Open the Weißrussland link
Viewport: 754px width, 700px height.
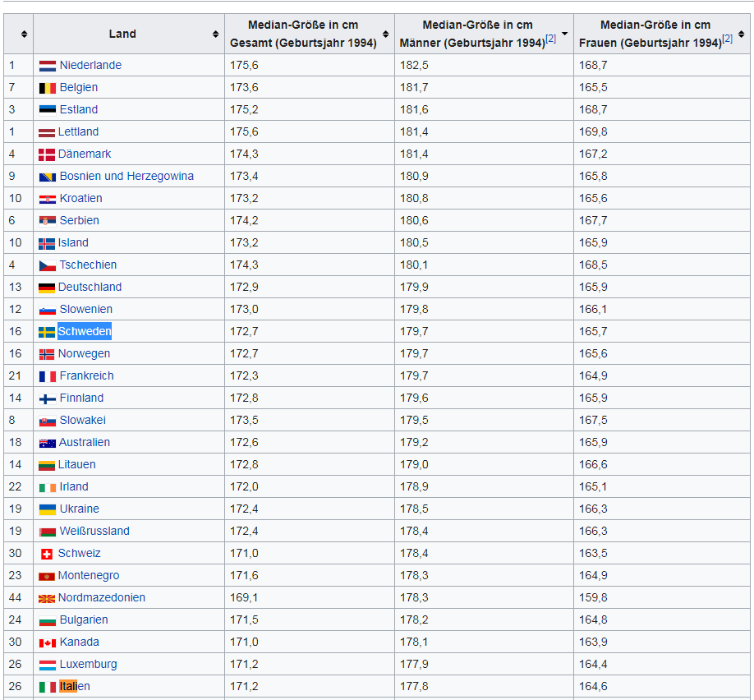[94, 531]
